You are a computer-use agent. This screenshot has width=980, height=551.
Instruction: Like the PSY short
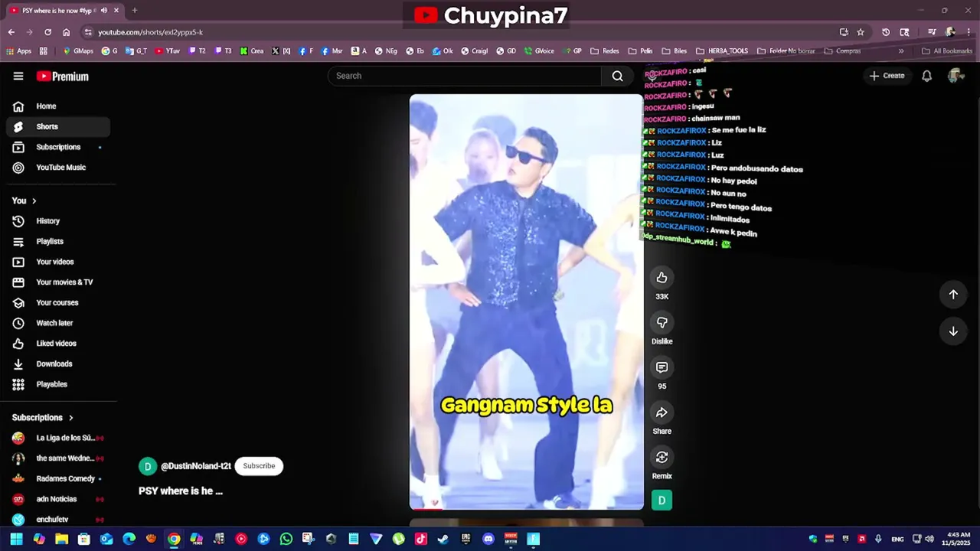coord(662,278)
